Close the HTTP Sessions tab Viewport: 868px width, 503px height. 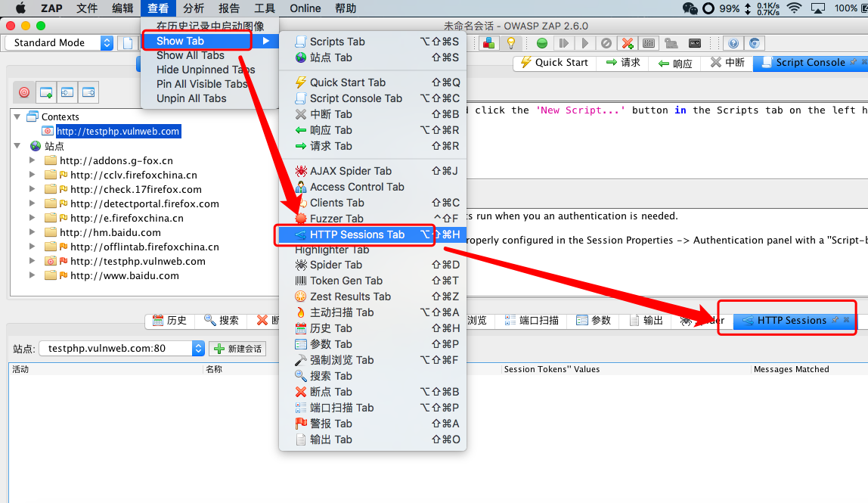[846, 320]
